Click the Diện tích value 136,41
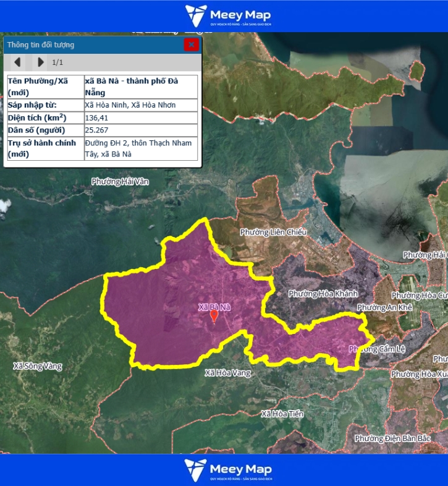Image resolution: width=448 pixels, height=486 pixels. coord(96,117)
